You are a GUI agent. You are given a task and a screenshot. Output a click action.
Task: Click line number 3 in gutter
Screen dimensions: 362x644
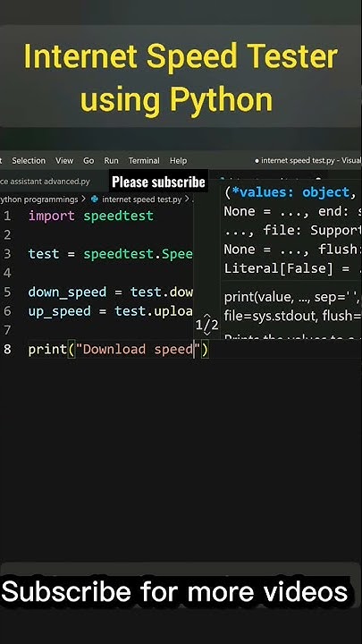[7, 254]
